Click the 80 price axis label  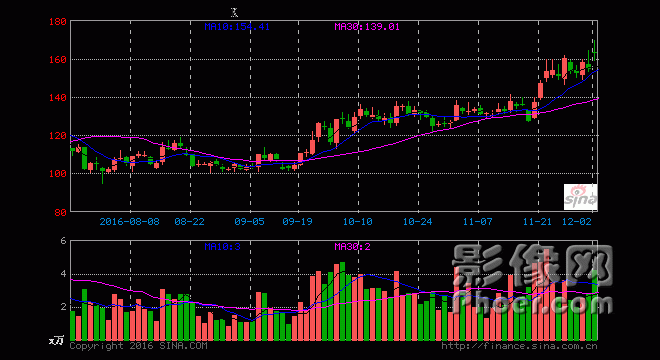[x=61, y=213]
